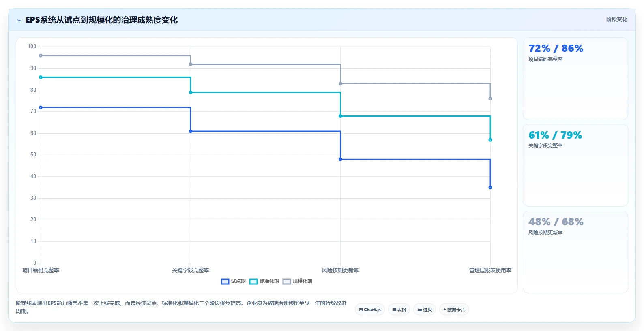Click the teal 标准化期 legend swatch
Screen dimensions: 644x331
click(253, 282)
